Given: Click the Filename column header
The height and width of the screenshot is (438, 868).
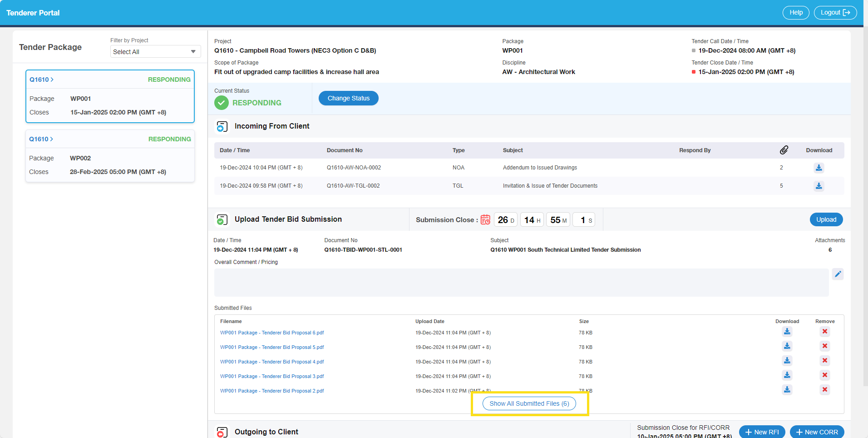Looking at the screenshot, I should coord(231,321).
